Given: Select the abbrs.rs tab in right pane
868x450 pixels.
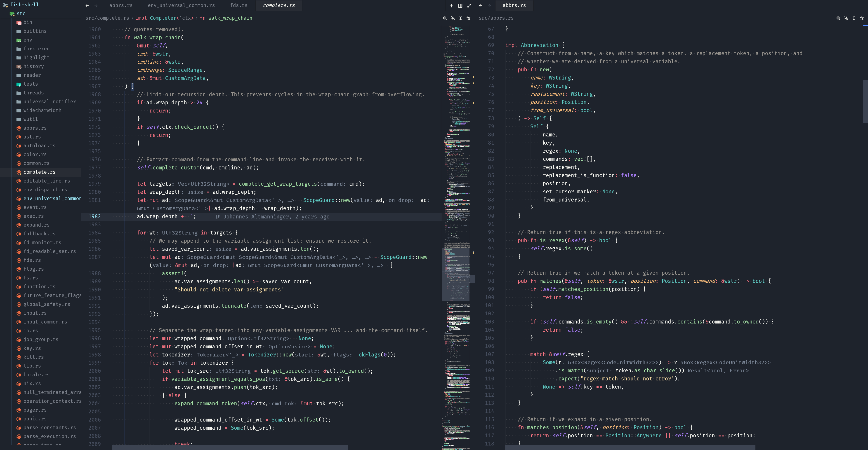Looking at the screenshot, I should click(514, 5).
